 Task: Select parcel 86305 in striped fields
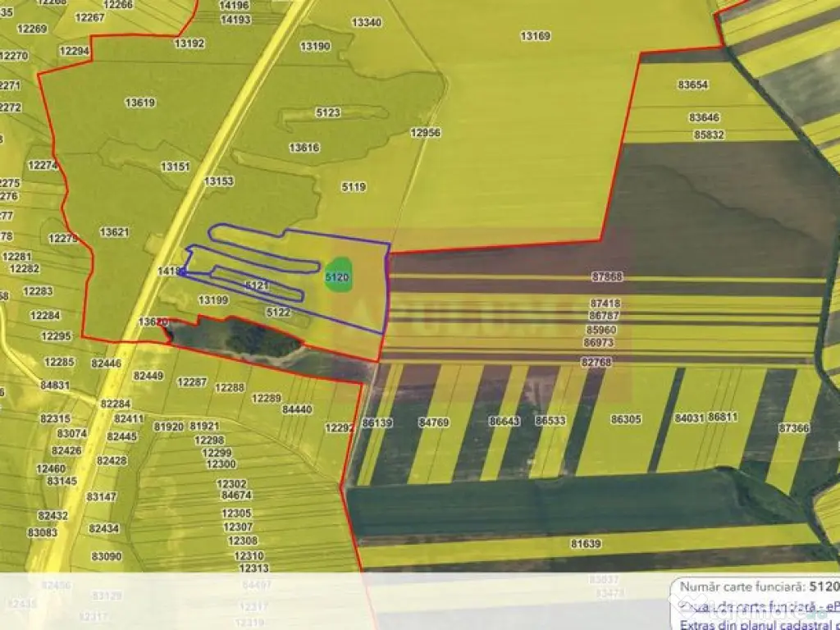coord(626,419)
